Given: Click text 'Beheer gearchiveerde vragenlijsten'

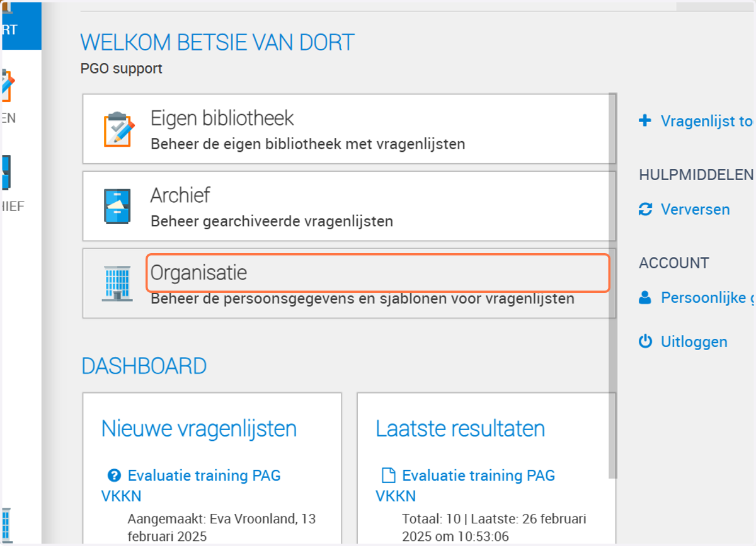Looking at the screenshot, I should tap(272, 222).
